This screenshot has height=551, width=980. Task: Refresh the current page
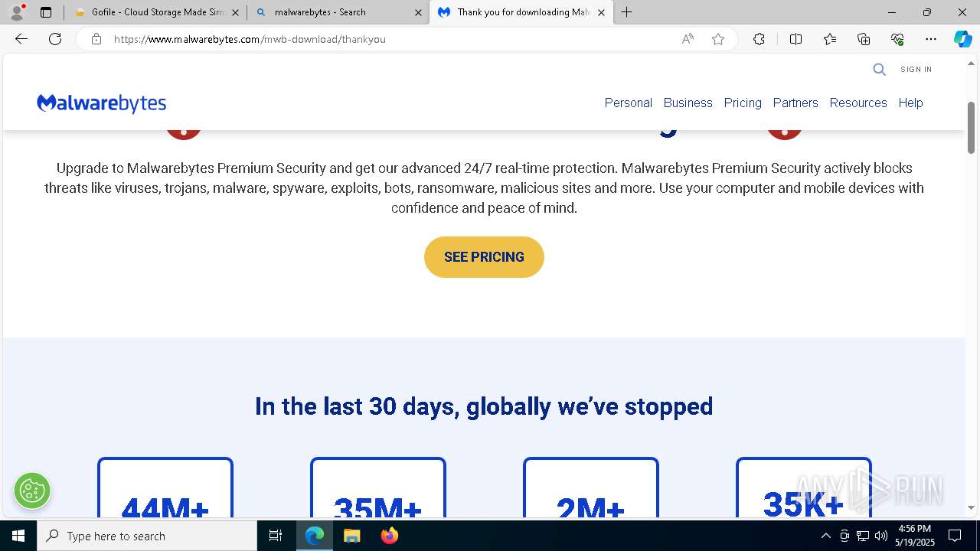[55, 39]
